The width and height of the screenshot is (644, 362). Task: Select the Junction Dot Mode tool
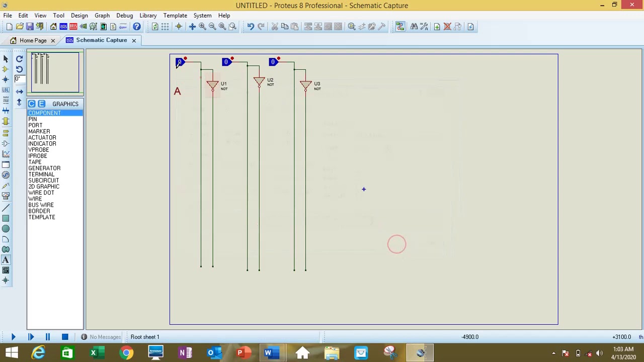[6, 79]
